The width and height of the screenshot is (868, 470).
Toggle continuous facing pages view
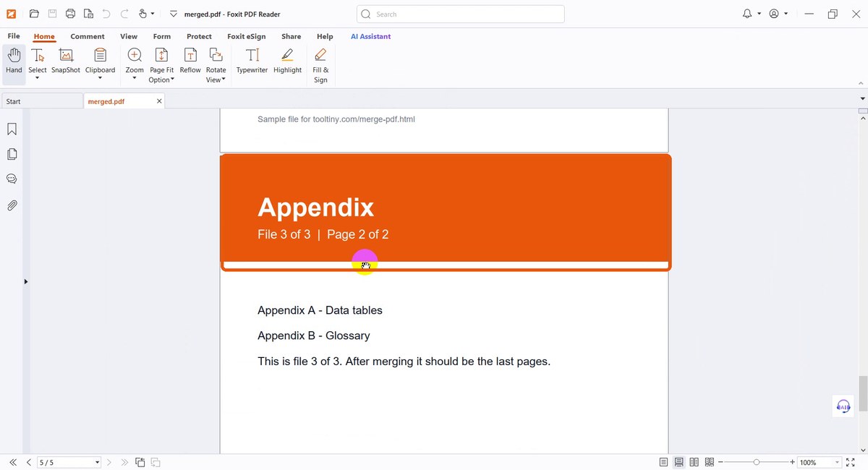pyautogui.click(x=710, y=462)
